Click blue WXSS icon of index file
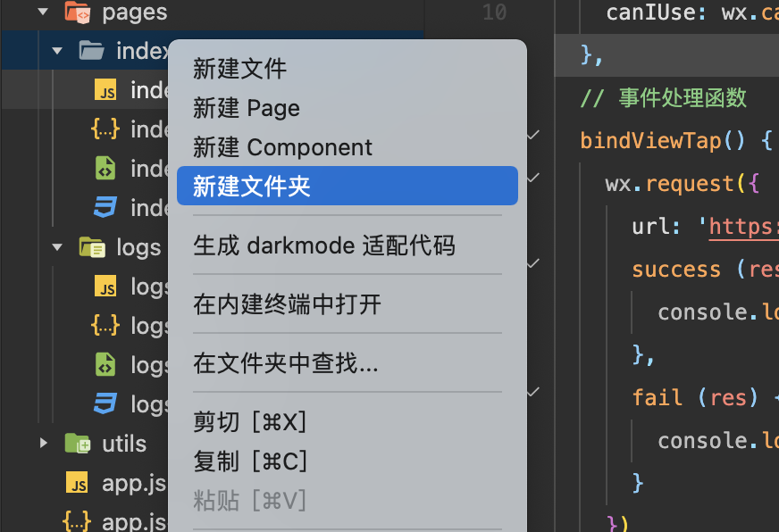This screenshot has height=532, width=779. 105,207
